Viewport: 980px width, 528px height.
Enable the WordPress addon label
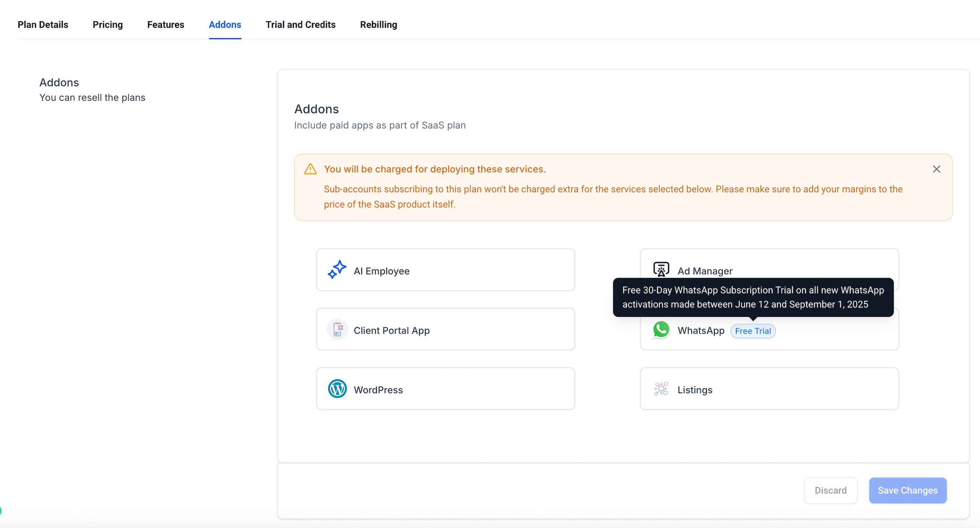point(378,390)
